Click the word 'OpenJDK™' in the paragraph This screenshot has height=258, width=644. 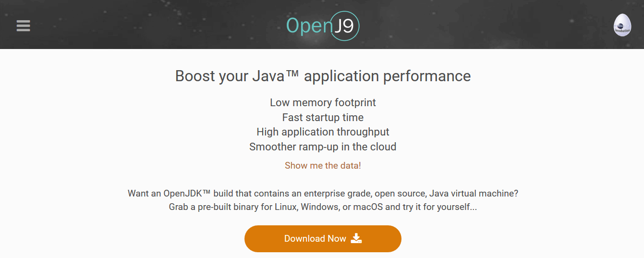[x=187, y=194]
